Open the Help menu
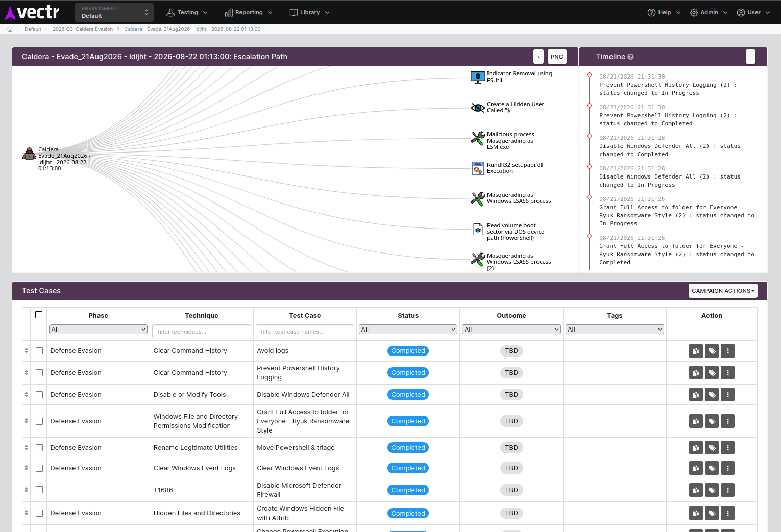Screen dimensions: 781x532 (664, 12)
